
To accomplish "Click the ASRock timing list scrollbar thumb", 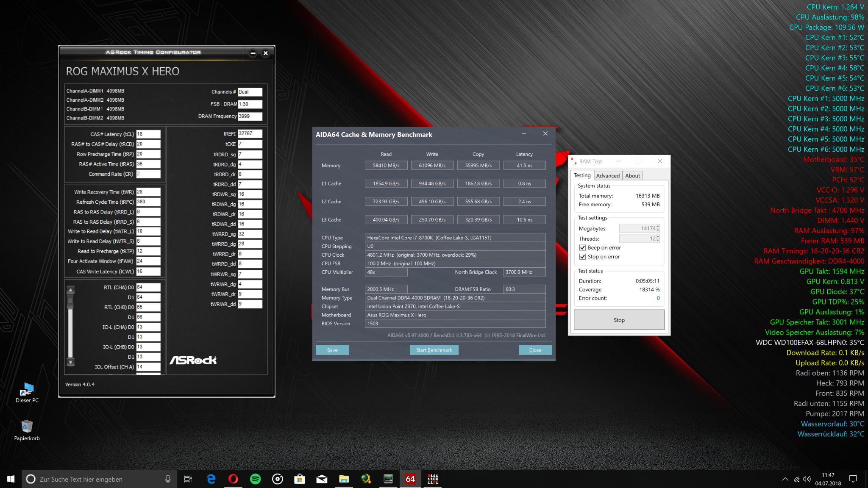I will tap(70, 302).
